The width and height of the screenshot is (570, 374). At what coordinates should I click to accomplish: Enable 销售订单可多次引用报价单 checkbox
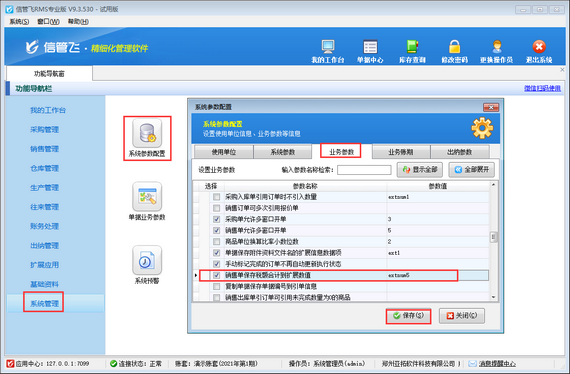click(x=217, y=208)
